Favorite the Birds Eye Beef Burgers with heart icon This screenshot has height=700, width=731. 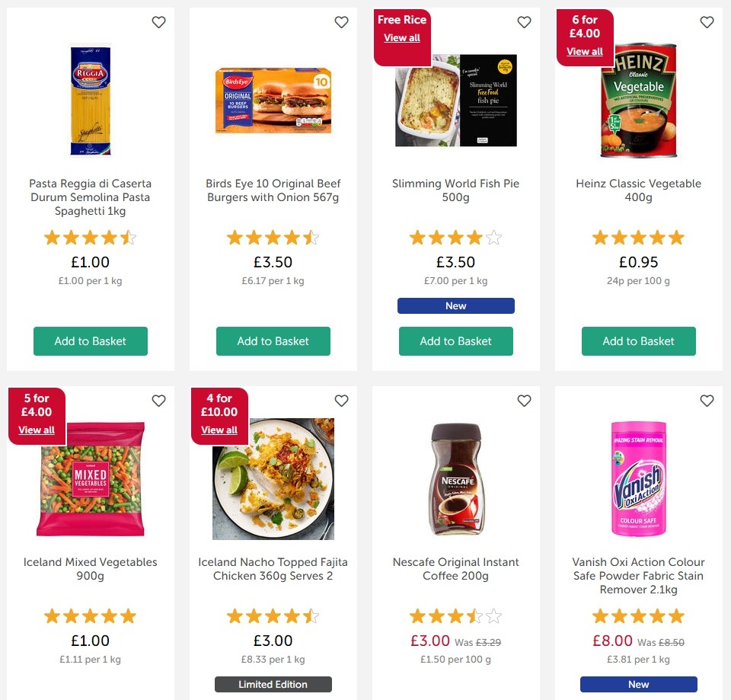[x=341, y=22]
